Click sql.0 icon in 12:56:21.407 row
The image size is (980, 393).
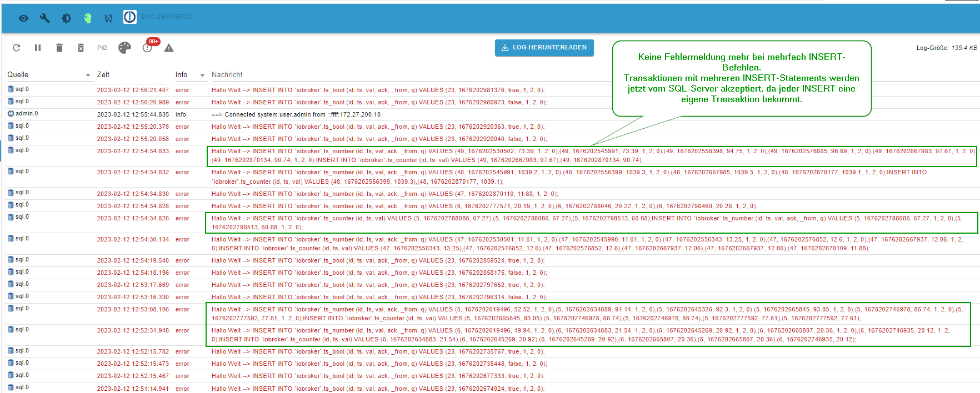[x=11, y=89]
